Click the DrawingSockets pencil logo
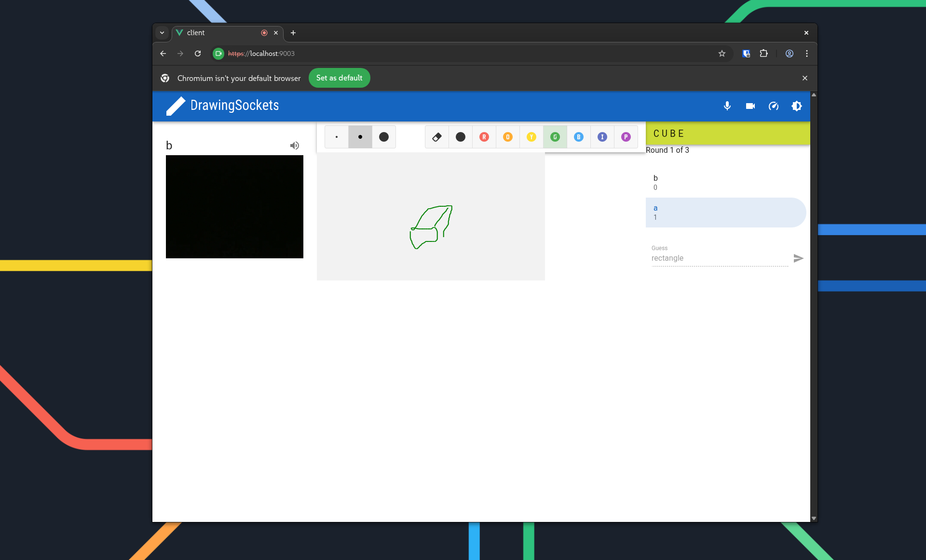Image resolution: width=926 pixels, height=560 pixels. pyautogui.click(x=176, y=106)
